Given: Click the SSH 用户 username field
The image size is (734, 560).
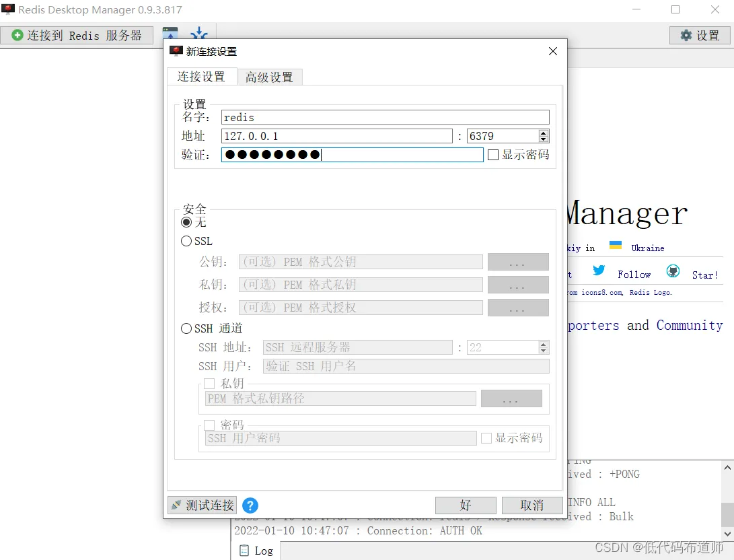Looking at the screenshot, I should 406,366.
